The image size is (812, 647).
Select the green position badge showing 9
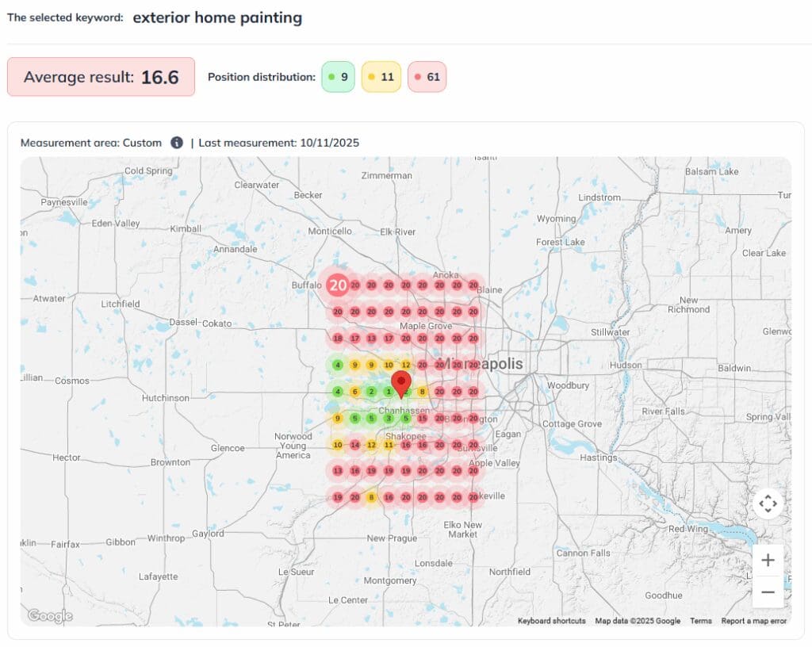(339, 77)
